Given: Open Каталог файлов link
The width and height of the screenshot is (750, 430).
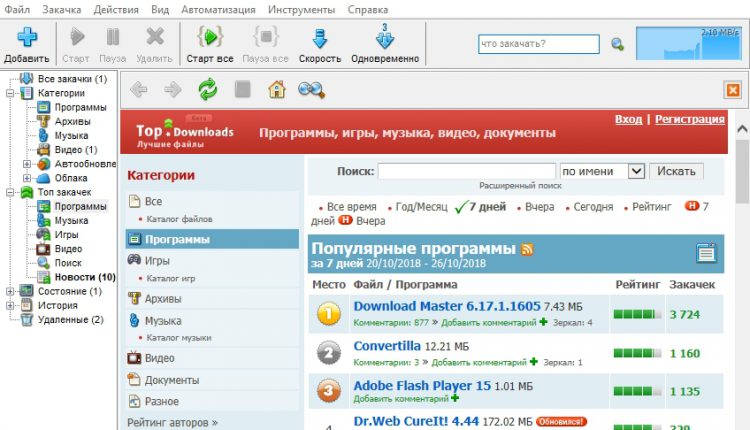Looking at the screenshot, I should [x=179, y=219].
